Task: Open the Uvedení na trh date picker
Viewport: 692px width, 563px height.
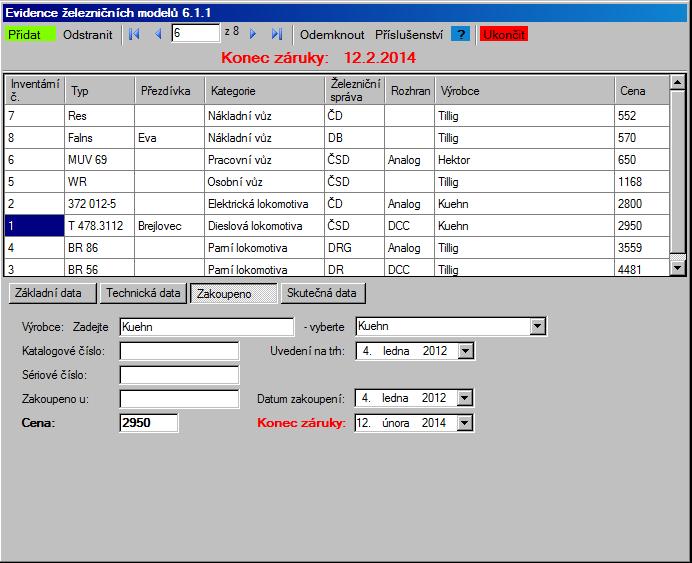Action: (464, 351)
